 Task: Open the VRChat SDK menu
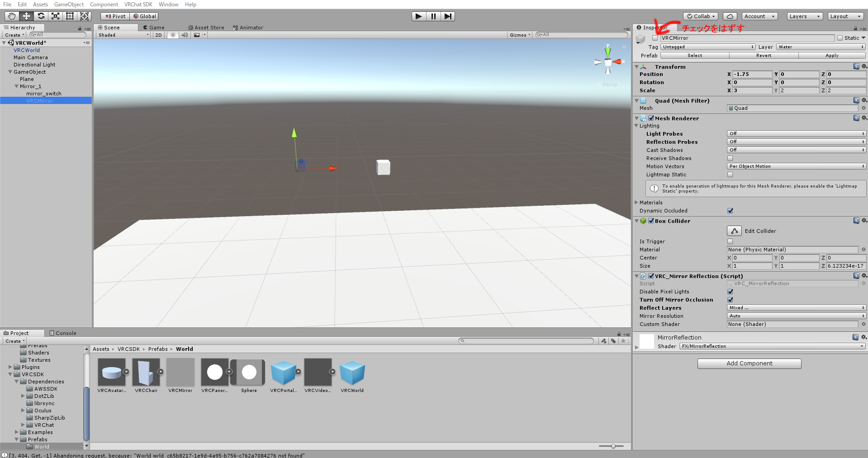138,5
